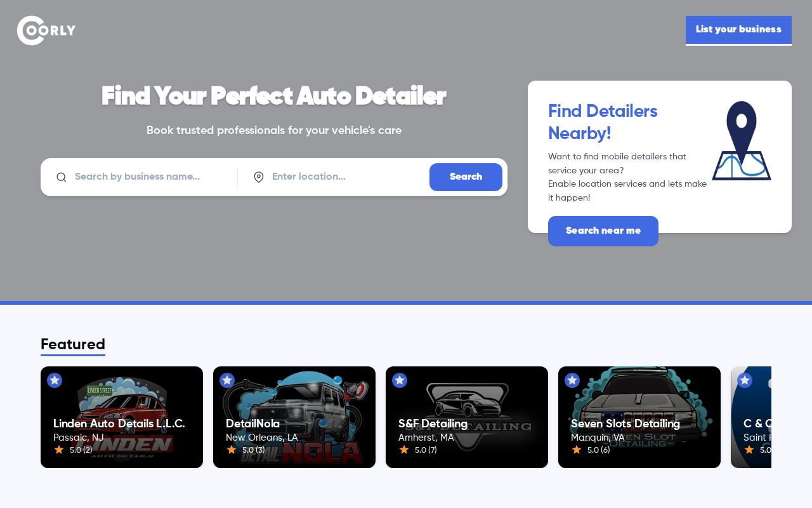Click the rating star under Seven Slots Detailing
Screen dimensions: 812x508
click(577, 450)
